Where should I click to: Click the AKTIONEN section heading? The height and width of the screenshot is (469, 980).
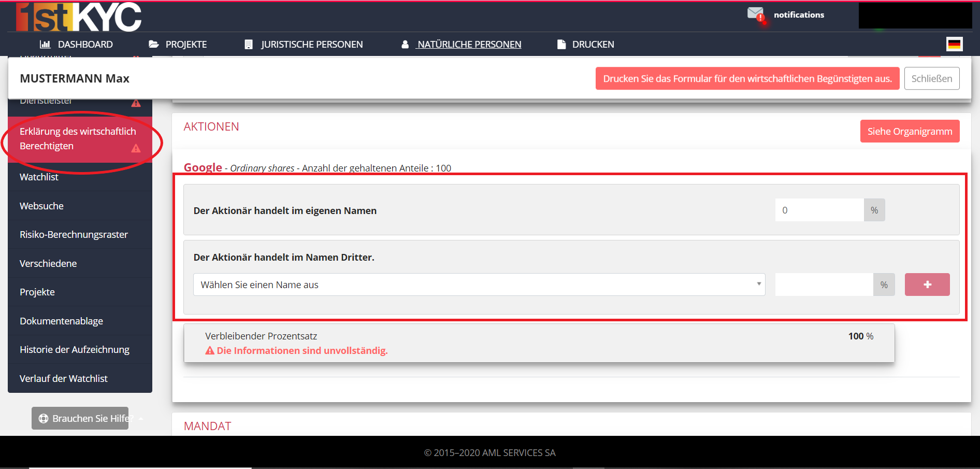pos(211,126)
